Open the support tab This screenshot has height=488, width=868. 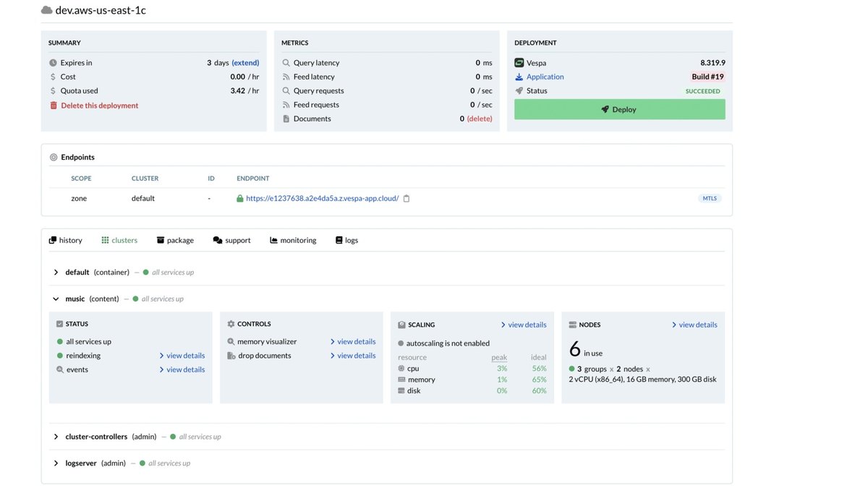tap(231, 240)
